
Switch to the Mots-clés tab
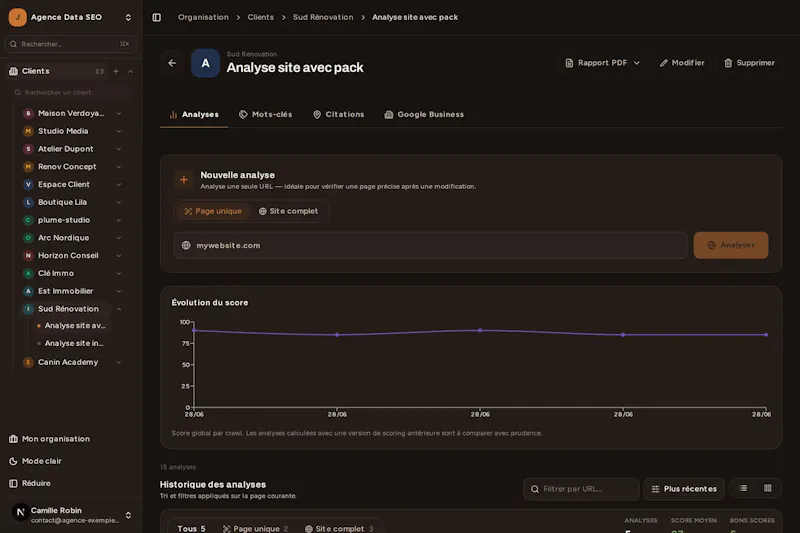point(266,115)
